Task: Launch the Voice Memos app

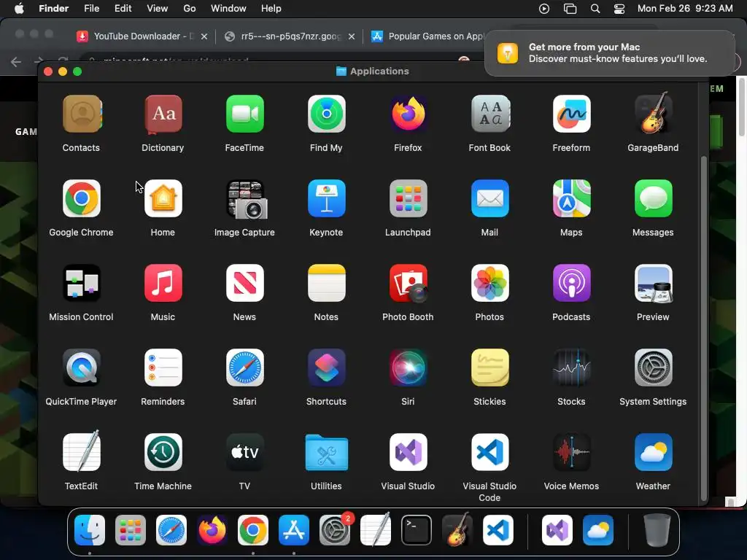Action: coord(571,452)
